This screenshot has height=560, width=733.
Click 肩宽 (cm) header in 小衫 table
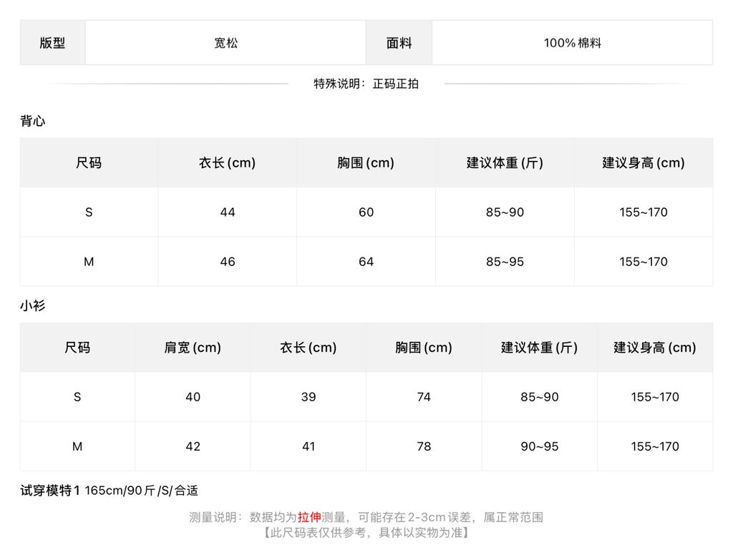click(x=193, y=348)
